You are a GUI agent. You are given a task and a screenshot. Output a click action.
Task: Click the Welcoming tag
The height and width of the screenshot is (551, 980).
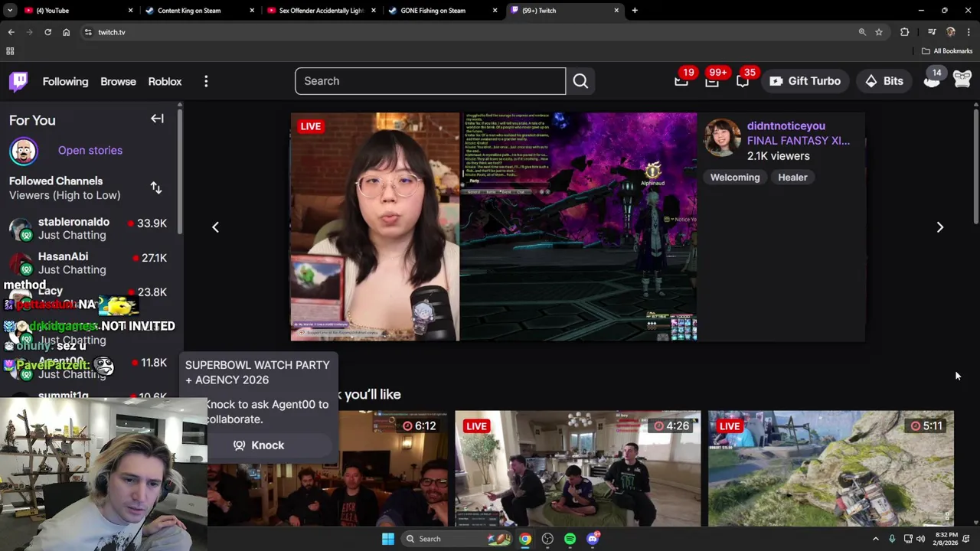(735, 178)
